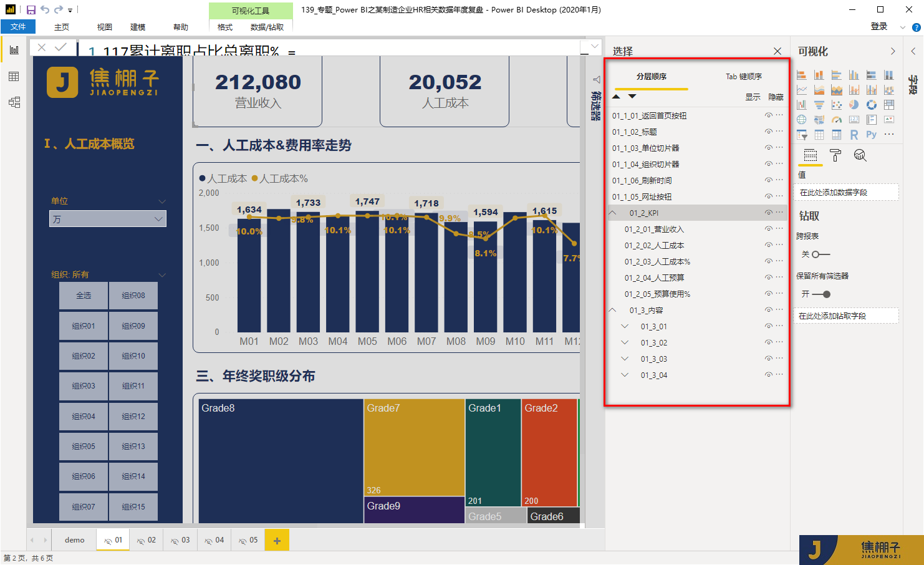
Task: Switch to Tab 键顺序 tab
Action: [x=743, y=77]
